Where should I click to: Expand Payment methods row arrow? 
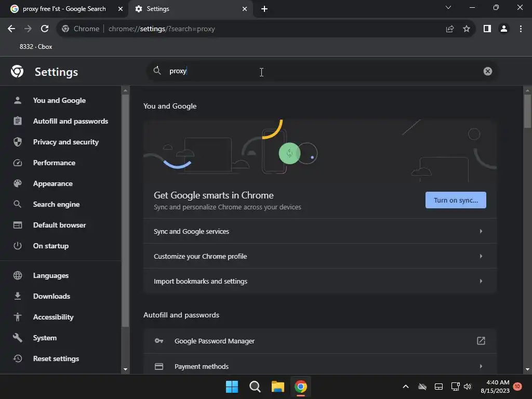pyautogui.click(x=481, y=366)
